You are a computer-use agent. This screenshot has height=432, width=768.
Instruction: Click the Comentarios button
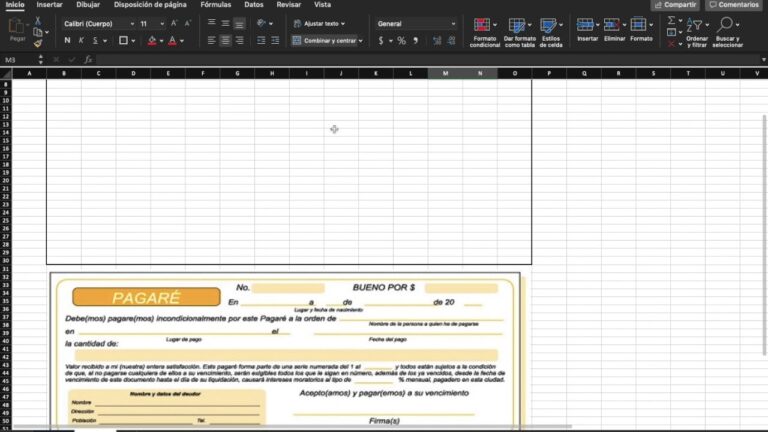click(734, 5)
